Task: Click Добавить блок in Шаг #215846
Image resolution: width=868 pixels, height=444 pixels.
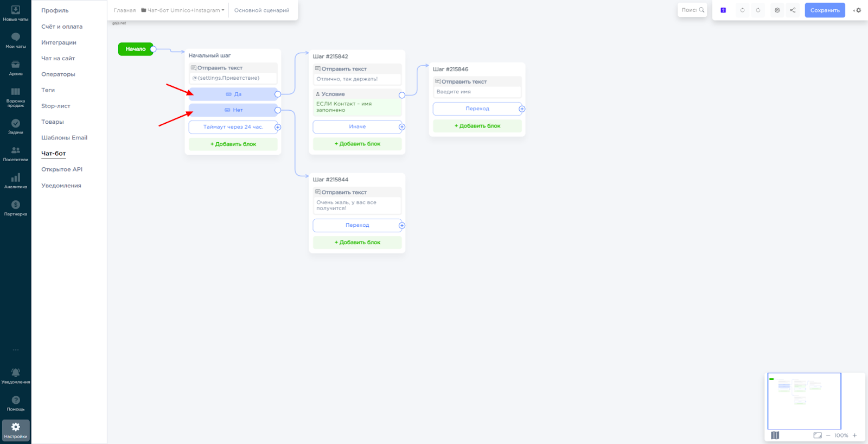Action: pyautogui.click(x=477, y=126)
